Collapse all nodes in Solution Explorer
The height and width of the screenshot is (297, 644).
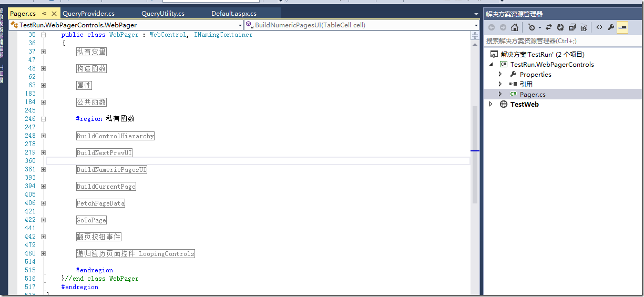point(572,27)
